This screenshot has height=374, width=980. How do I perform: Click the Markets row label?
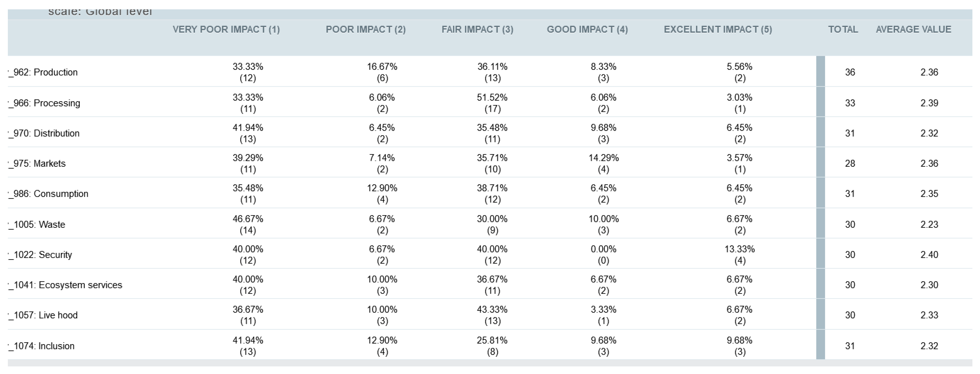(x=37, y=163)
